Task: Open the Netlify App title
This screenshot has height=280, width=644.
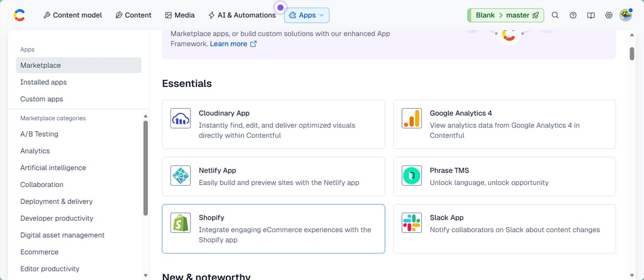Action: point(217,171)
